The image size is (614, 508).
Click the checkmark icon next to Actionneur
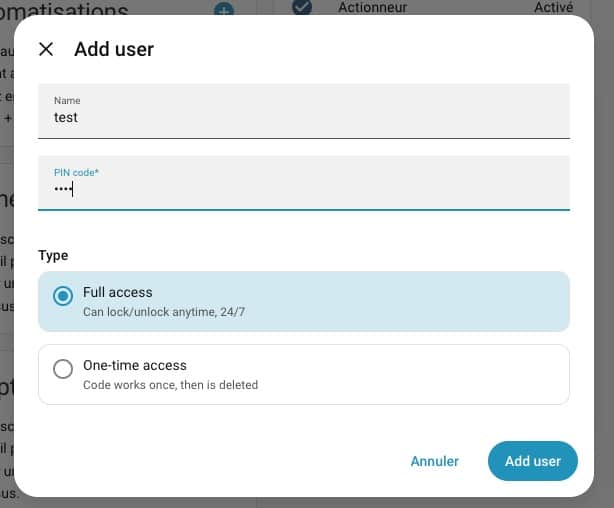coord(301,7)
